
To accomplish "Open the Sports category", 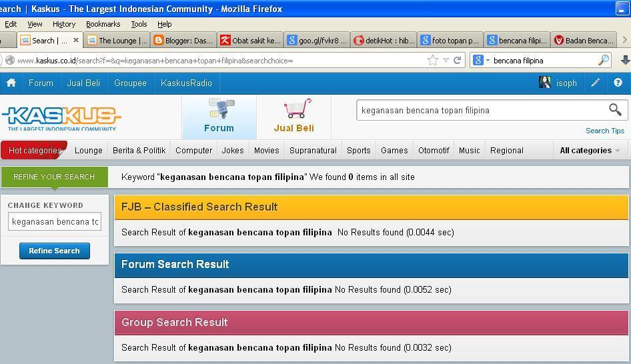I will (359, 151).
